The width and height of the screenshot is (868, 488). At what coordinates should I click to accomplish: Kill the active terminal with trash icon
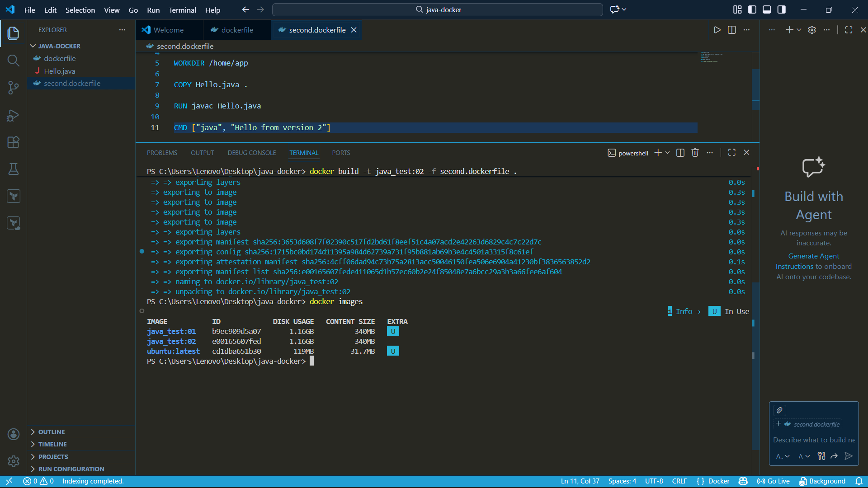coord(695,153)
